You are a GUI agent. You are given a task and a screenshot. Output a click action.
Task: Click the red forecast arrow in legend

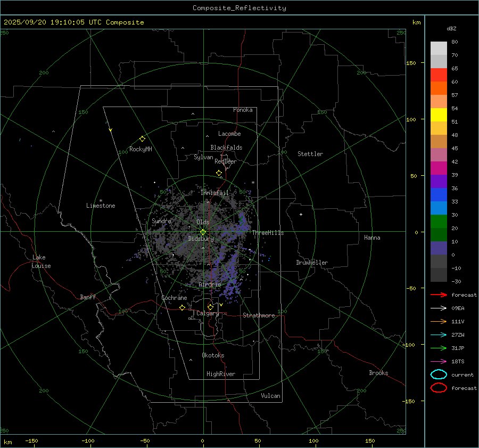point(438,295)
